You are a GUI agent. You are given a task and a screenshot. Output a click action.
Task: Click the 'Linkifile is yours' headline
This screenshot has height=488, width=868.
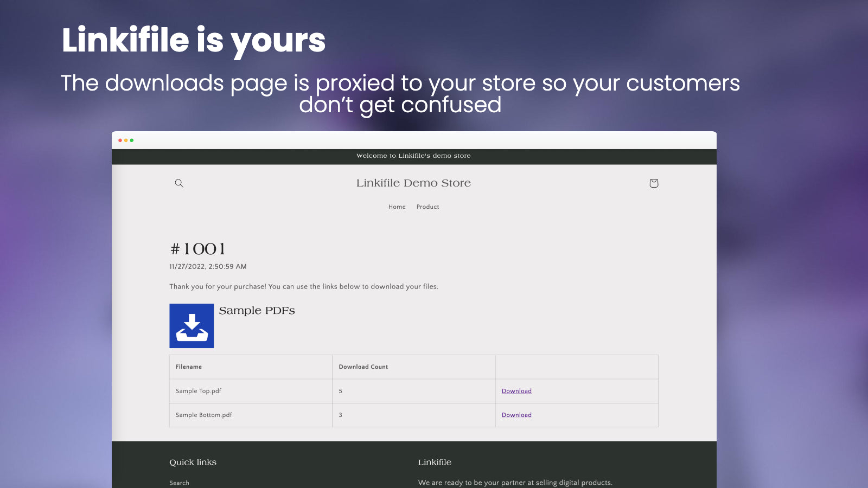(194, 41)
